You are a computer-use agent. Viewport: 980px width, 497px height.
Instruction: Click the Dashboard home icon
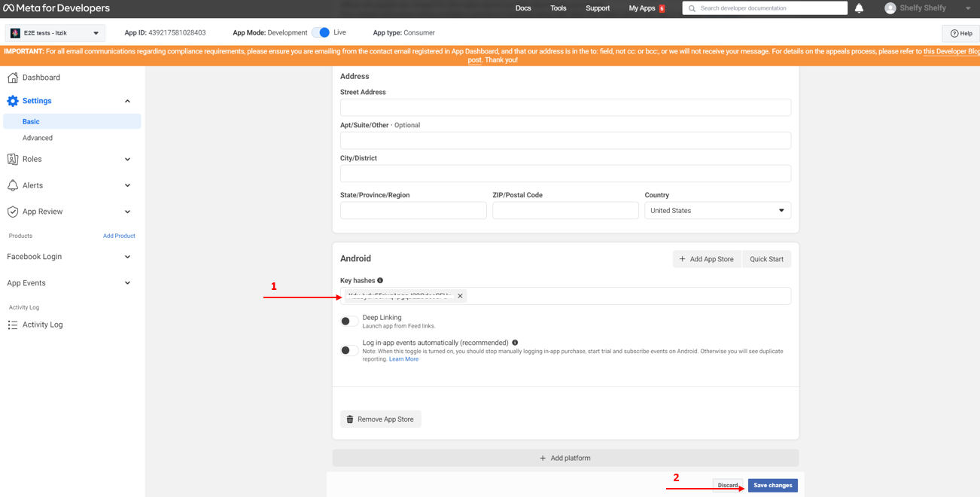(x=13, y=78)
